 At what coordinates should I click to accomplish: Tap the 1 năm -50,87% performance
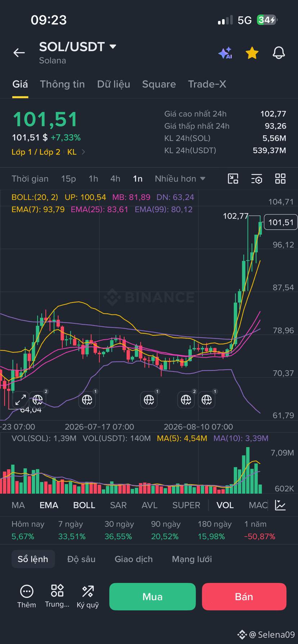(259, 530)
